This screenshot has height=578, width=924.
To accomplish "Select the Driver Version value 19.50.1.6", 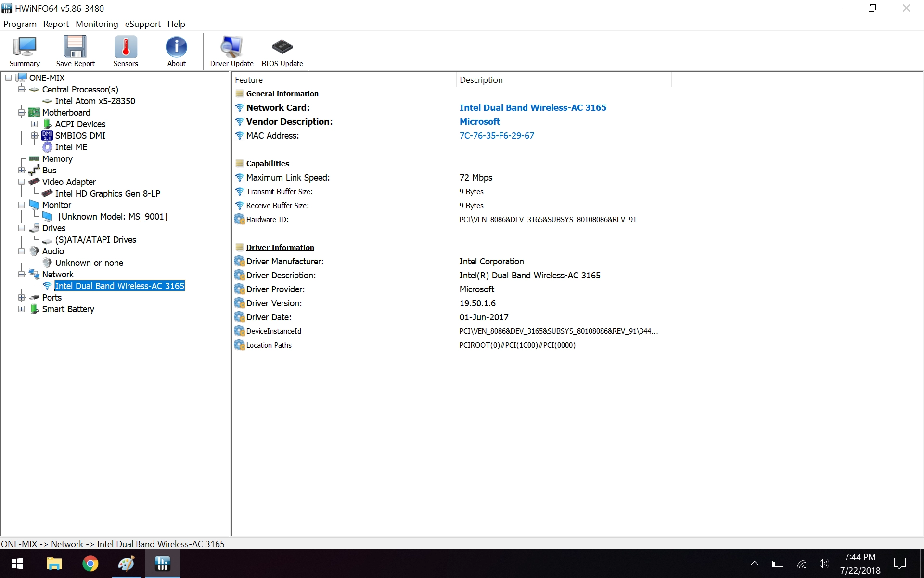I will (477, 303).
